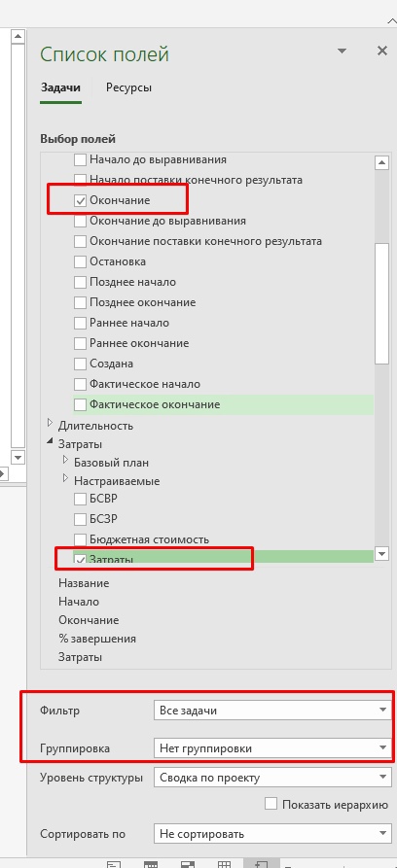Switch to the Задачи tab
Viewport: 397px width, 868px height.
(60, 87)
